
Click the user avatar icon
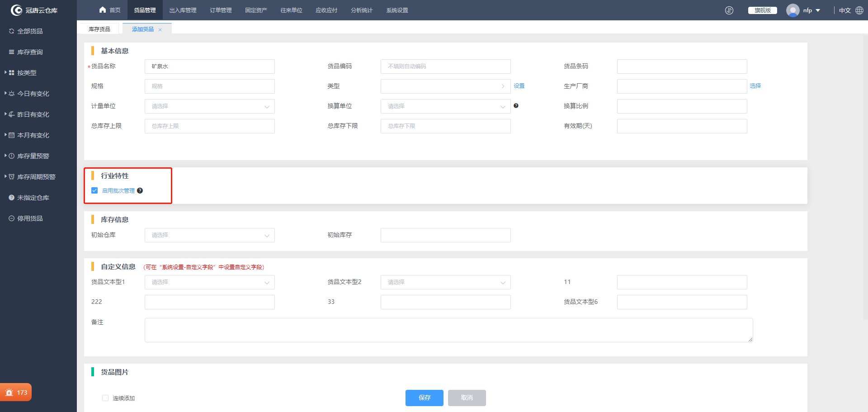click(x=793, y=10)
